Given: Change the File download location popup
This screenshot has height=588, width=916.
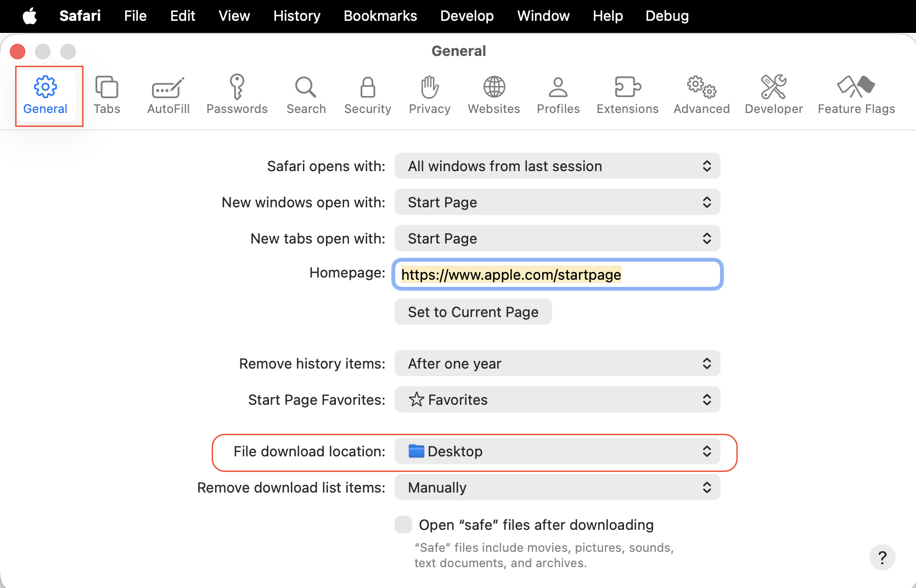Looking at the screenshot, I should (557, 451).
